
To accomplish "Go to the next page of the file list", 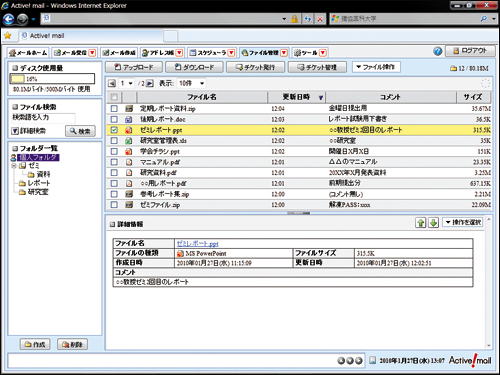I will coord(150,83).
